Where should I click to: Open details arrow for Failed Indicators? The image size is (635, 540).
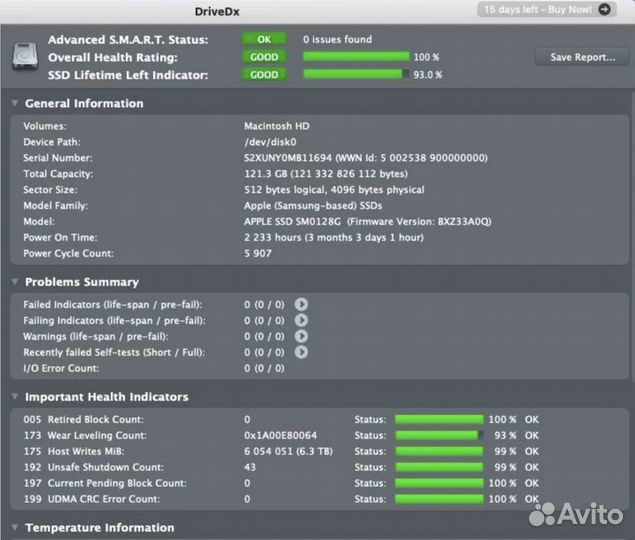click(x=301, y=304)
